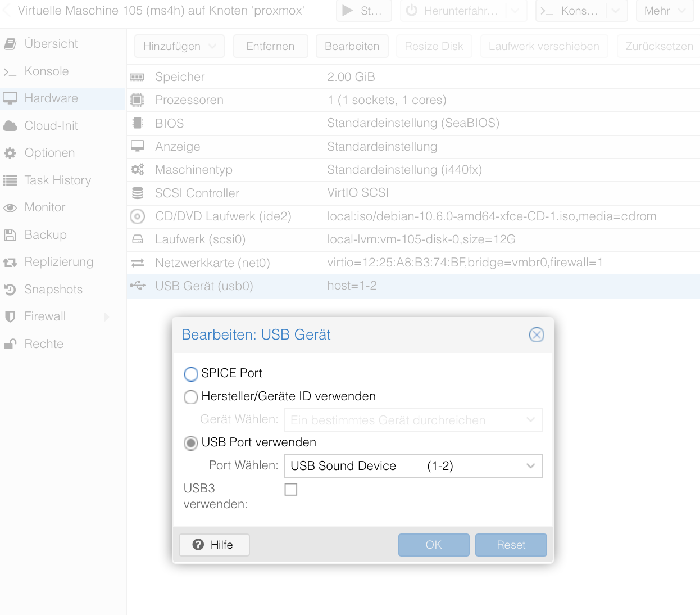Screen dimensions: 700x615
Task: Click the Snapshots history icon
Action: 10,290
